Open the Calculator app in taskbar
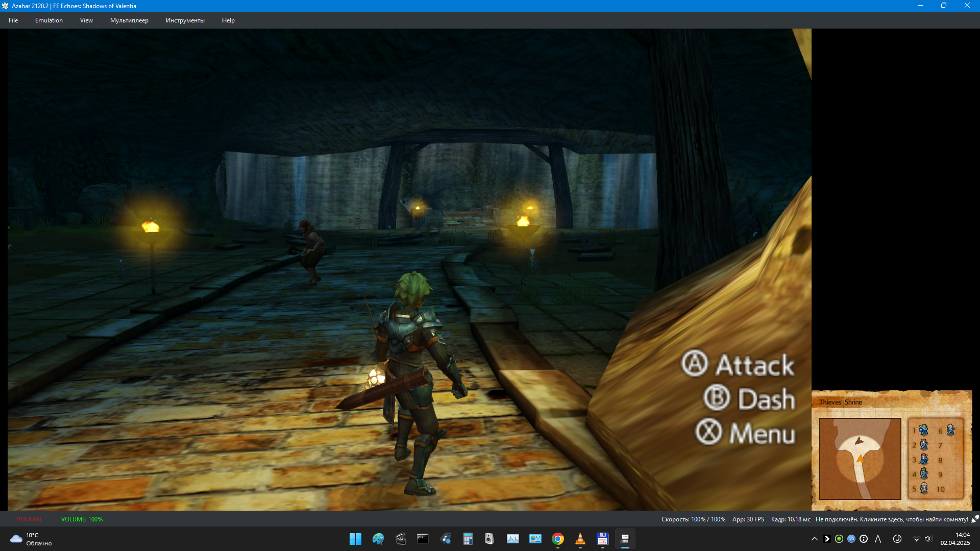This screenshot has width=980, height=551. (468, 539)
